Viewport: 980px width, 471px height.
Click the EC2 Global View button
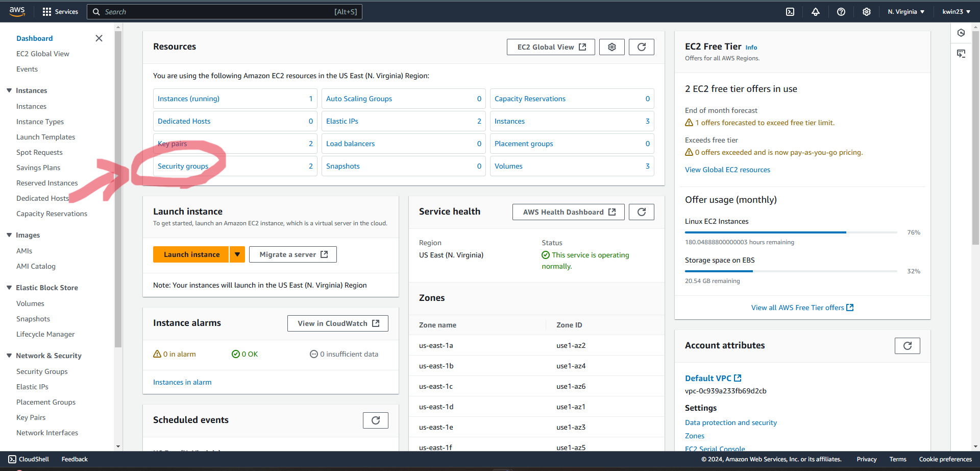point(551,47)
